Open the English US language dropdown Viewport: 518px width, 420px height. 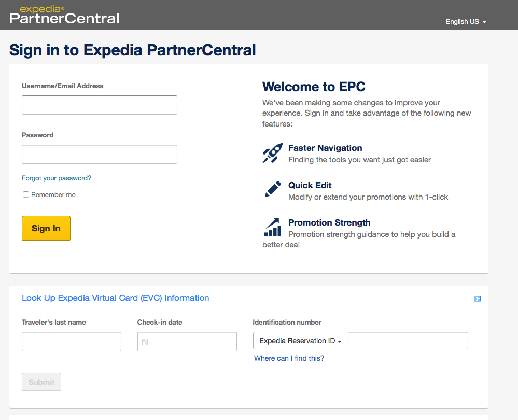click(466, 22)
